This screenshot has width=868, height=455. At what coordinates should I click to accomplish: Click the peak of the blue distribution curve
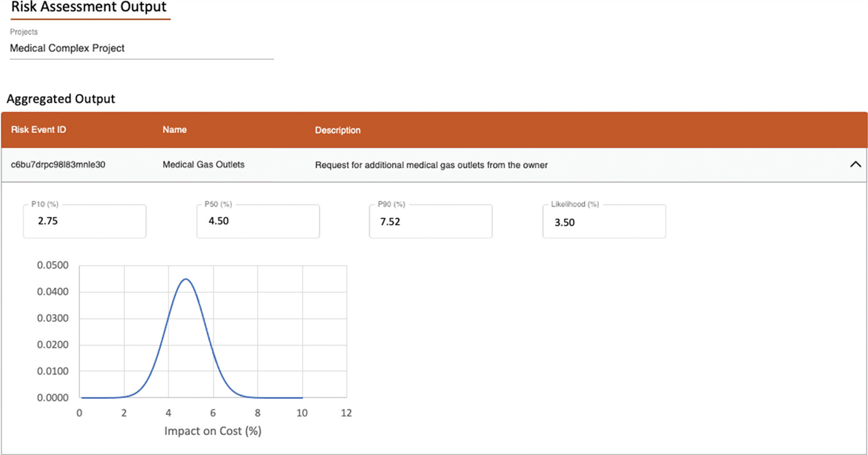[x=186, y=279]
